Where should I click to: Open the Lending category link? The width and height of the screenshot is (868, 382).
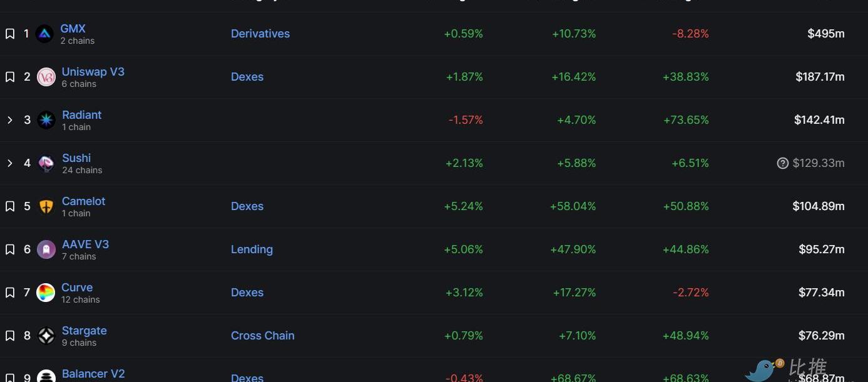pyautogui.click(x=252, y=249)
